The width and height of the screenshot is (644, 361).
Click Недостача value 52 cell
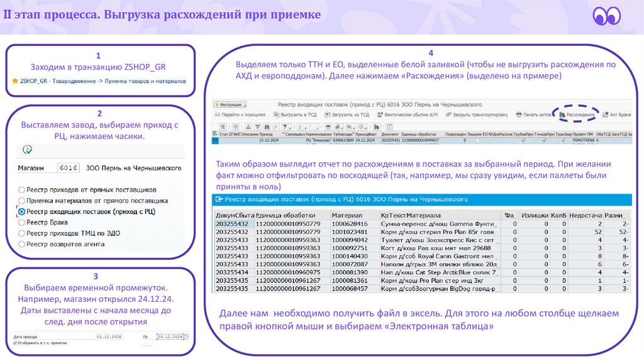click(586, 232)
